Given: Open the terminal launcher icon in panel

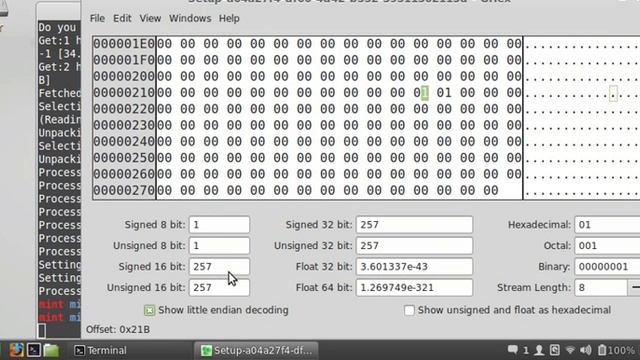Looking at the screenshot, I should pos(34,350).
